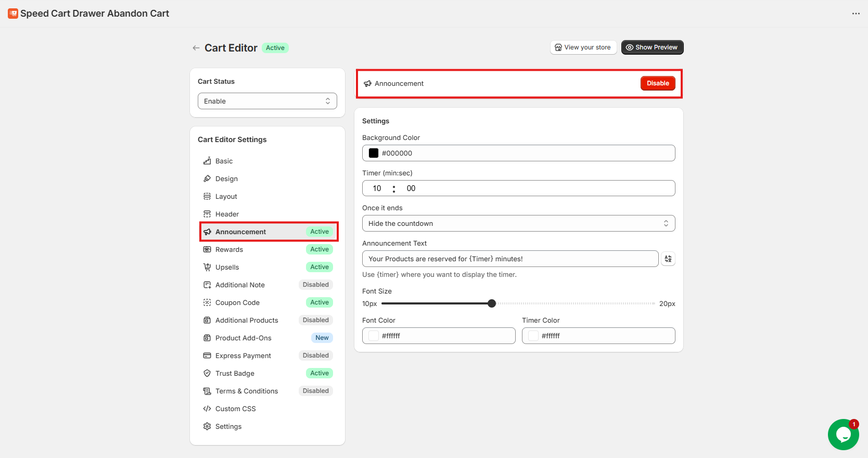Screen dimensions: 868x458
Task: Go to the Coupon Code section
Action: [x=237, y=302]
